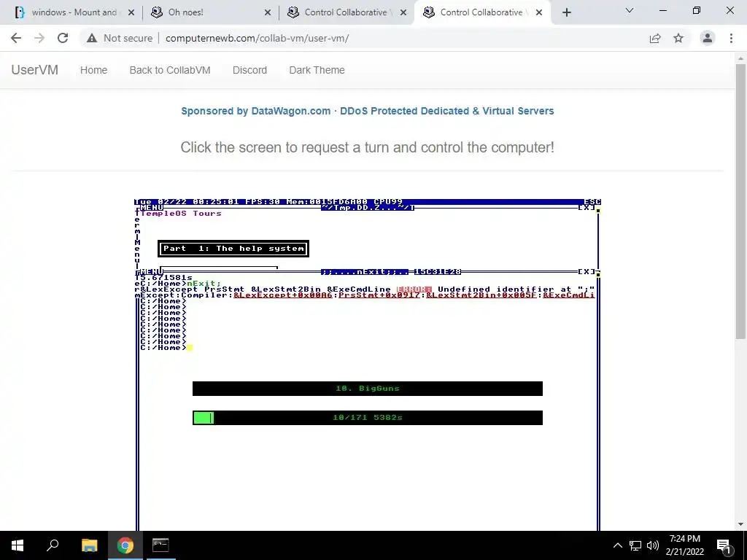Expand the tab search chevron
This screenshot has width=747, height=560.
[x=630, y=10]
